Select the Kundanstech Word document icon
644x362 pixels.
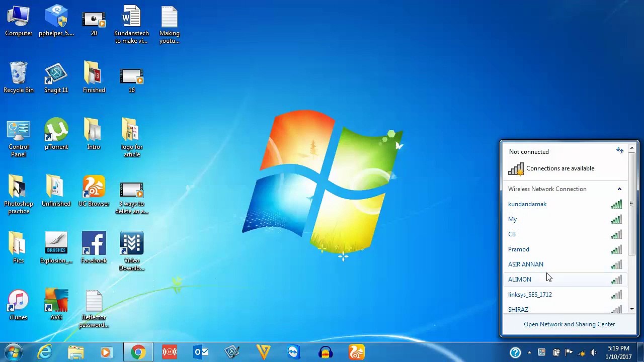point(131,25)
